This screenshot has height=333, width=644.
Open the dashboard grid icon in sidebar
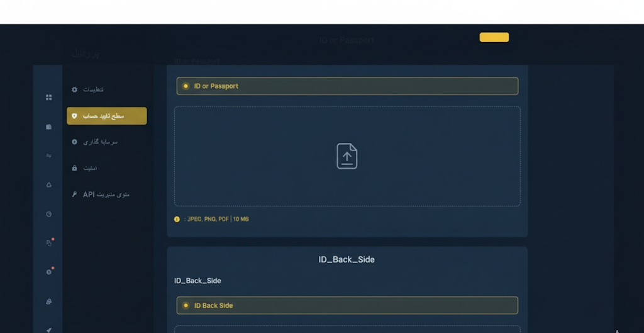coord(49,98)
